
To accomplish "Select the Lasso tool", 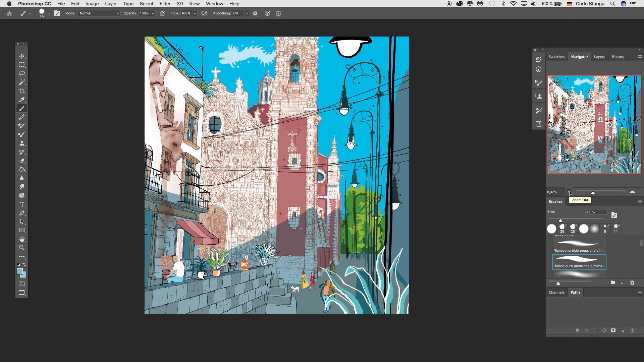I will tap(22, 73).
